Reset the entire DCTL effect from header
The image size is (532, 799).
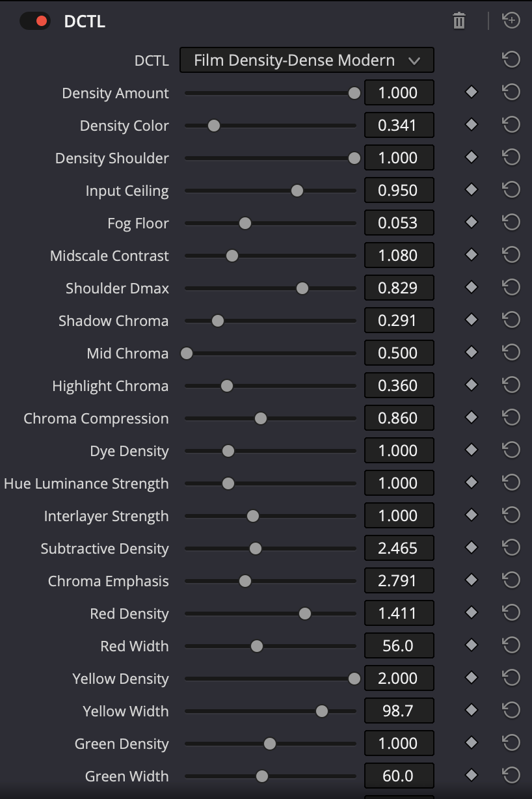pyautogui.click(x=511, y=21)
